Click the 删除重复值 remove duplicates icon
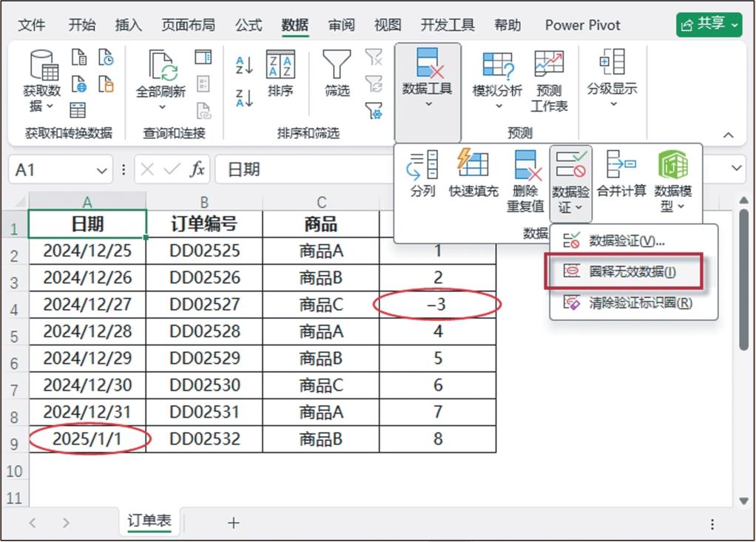 [x=526, y=165]
